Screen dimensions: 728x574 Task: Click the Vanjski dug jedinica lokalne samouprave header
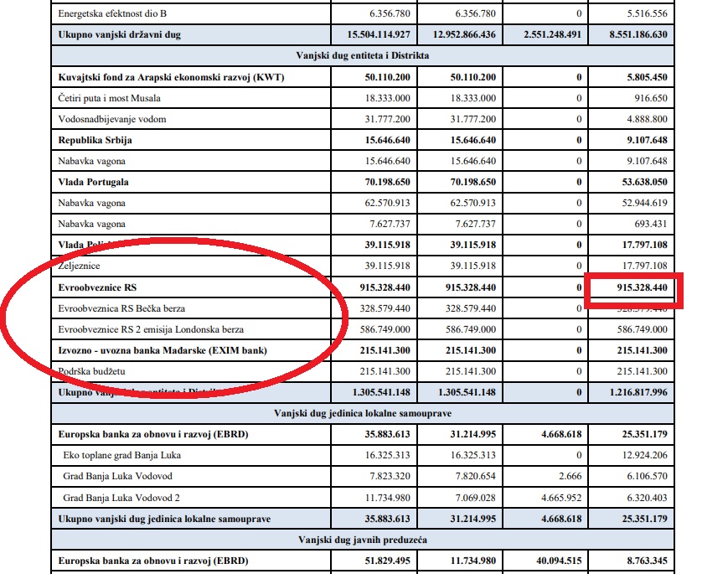362,413
